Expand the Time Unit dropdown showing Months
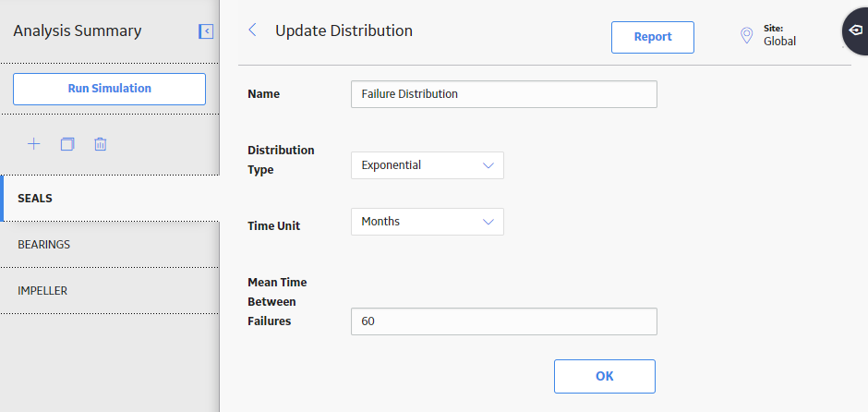This screenshot has width=868, height=412. coord(428,222)
